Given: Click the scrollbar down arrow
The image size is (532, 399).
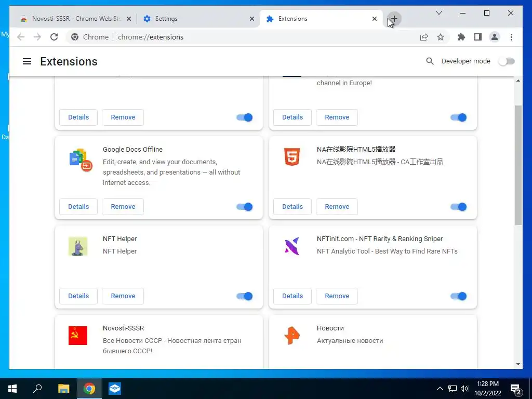Looking at the screenshot, I should (518, 364).
